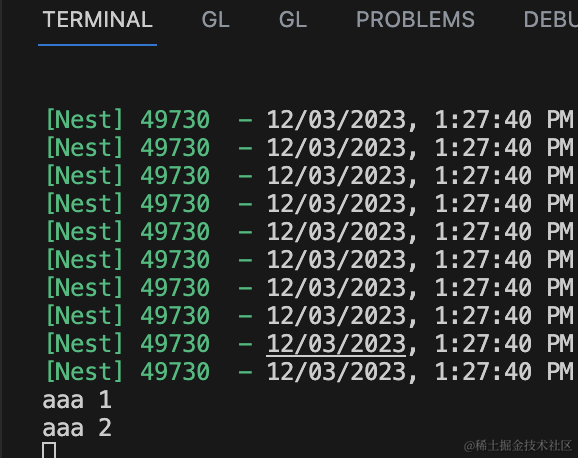This screenshot has height=458, width=578.
Task: Switch to the TERMINAL tab
Action: point(97,20)
